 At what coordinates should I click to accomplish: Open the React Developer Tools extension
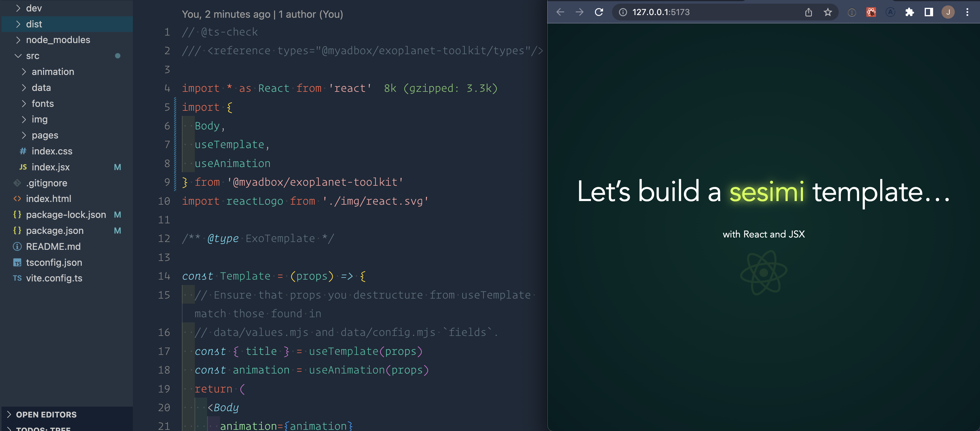pos(871,12)
